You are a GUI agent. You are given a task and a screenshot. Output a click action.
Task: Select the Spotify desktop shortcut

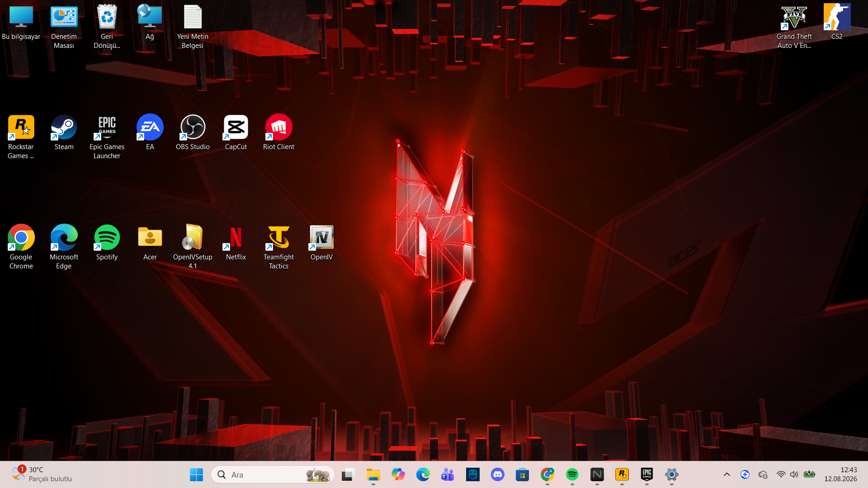[107, 243]
